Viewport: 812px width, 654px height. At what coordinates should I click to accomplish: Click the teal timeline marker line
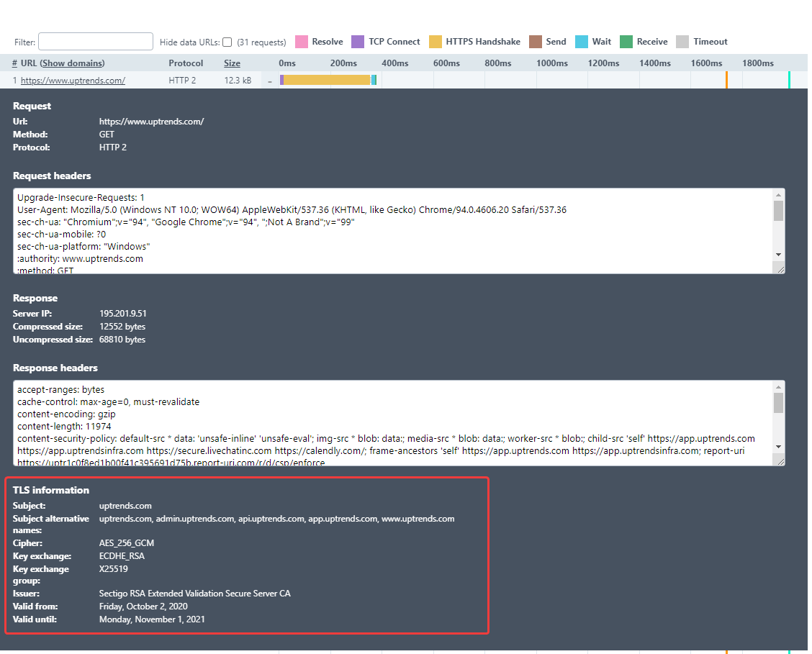(x=789, y=80)
